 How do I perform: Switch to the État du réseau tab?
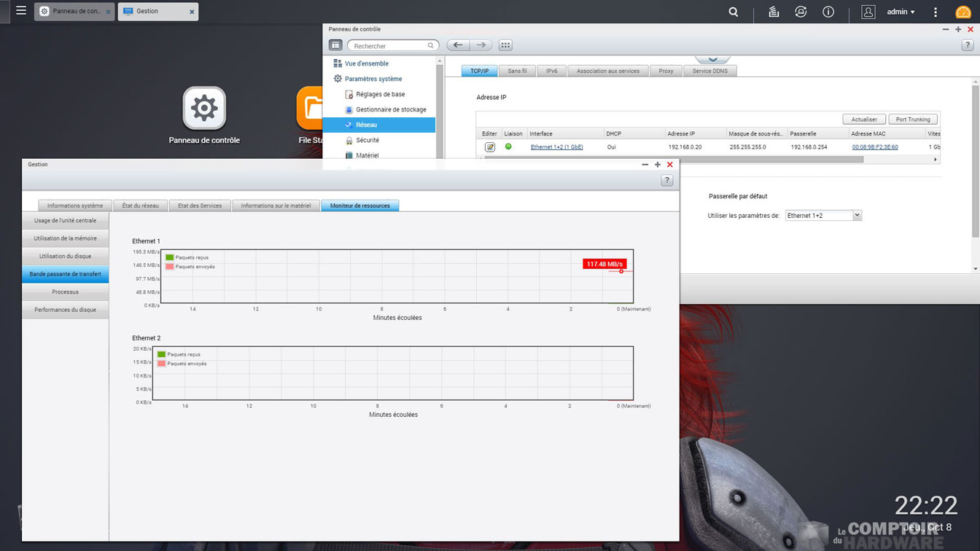tap(141, 206)
